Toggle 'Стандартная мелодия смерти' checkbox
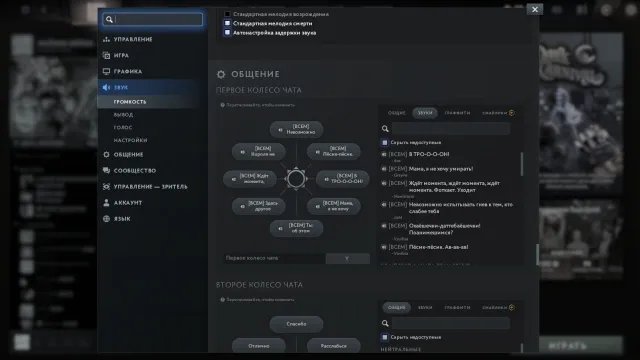Image resolution: width=640 pixels, height=360 pixels. (227, 23)
